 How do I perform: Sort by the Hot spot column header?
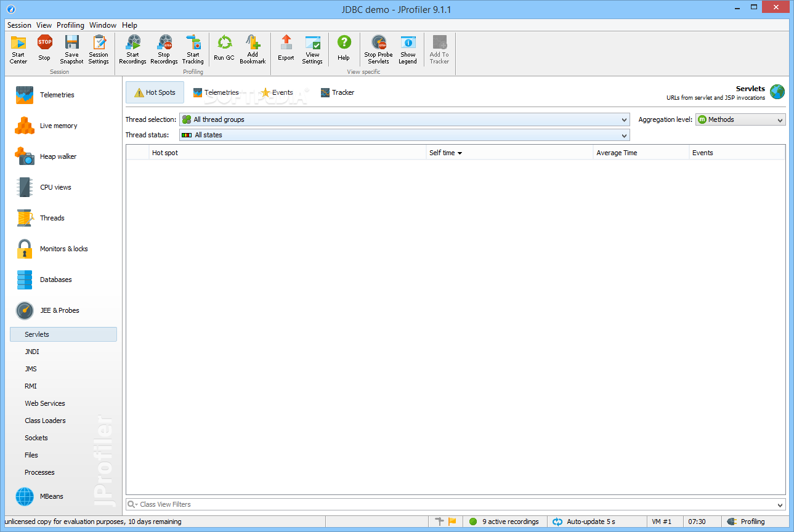pyautogui.click(x=288, y=153)
